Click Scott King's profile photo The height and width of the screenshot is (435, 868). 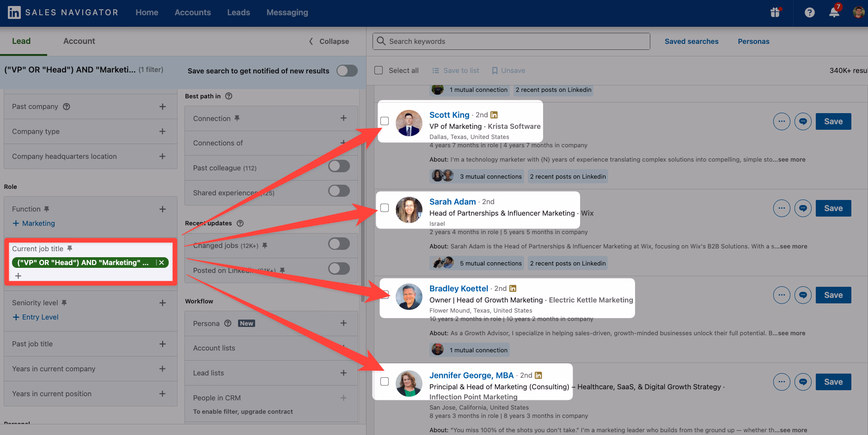409,123
